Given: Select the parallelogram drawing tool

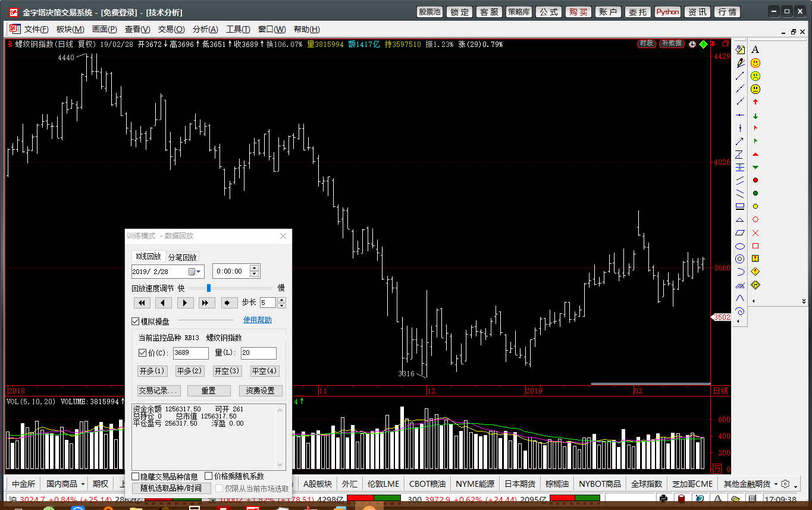Looking at the screenshot, I should click(x=740, y=232).
